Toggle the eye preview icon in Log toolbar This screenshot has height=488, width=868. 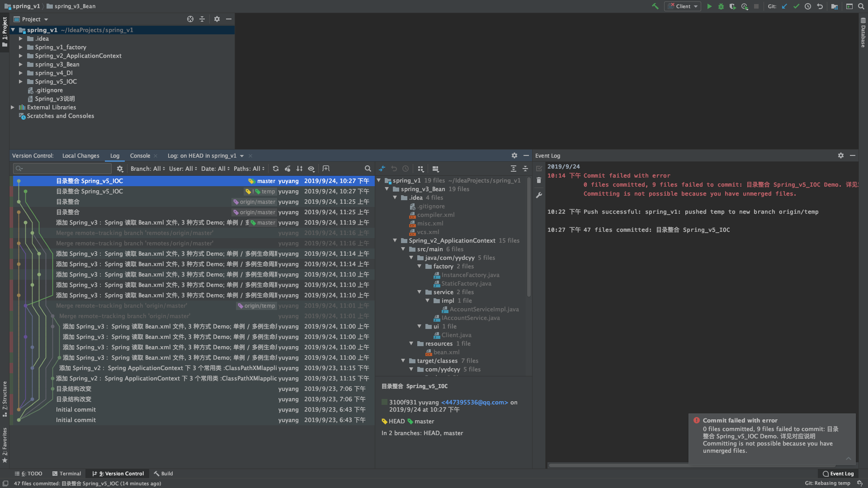[x=311, y=169]
